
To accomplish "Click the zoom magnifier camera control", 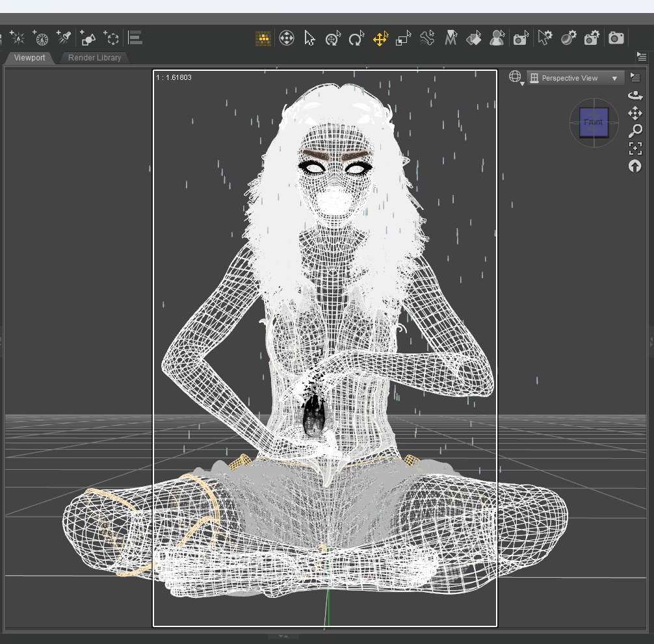I will (635, 131).
